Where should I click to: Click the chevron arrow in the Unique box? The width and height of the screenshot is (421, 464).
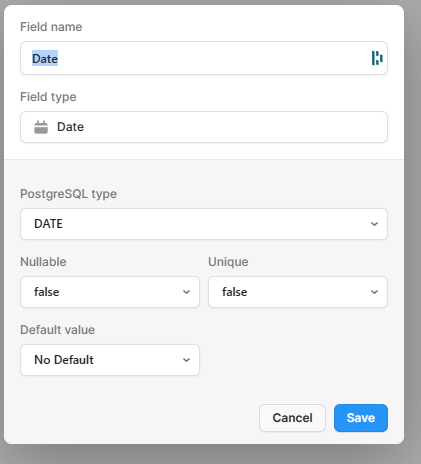click(x=374, y=292)
